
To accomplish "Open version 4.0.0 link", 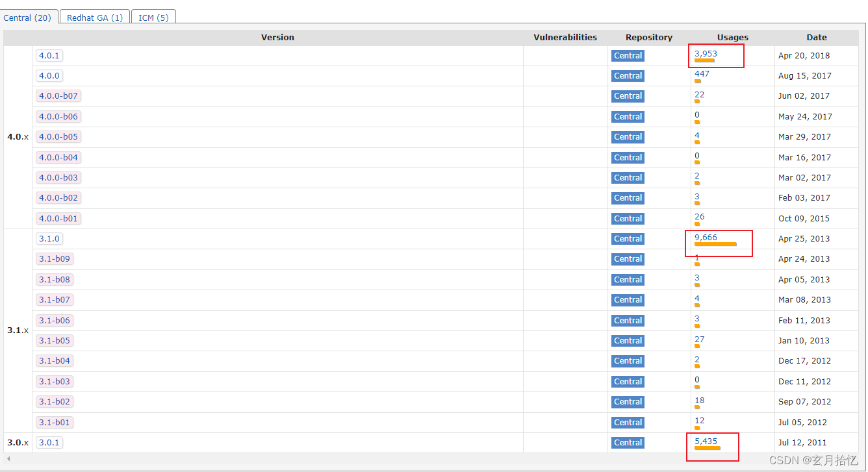I will click(49, 76).
